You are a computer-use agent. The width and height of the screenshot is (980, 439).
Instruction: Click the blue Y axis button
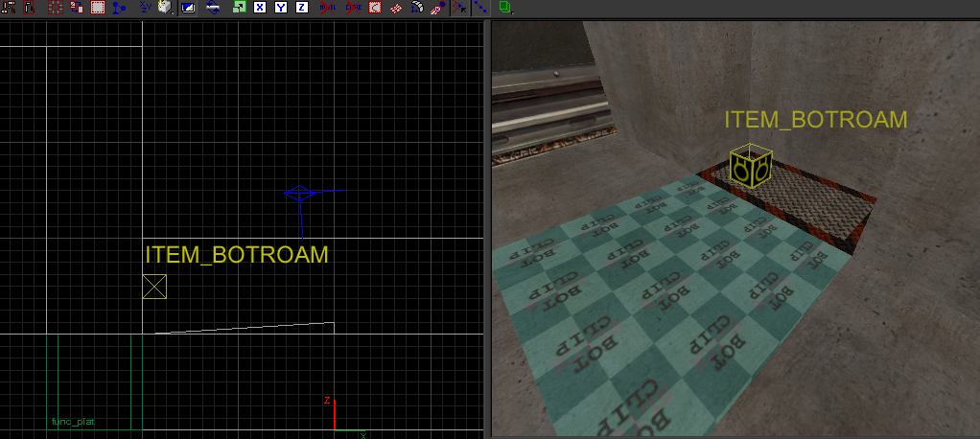281,8
